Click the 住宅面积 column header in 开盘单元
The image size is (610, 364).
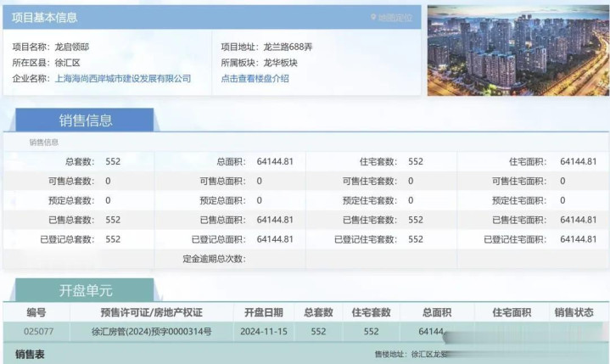pyautogui.click(x=511, y=312)
